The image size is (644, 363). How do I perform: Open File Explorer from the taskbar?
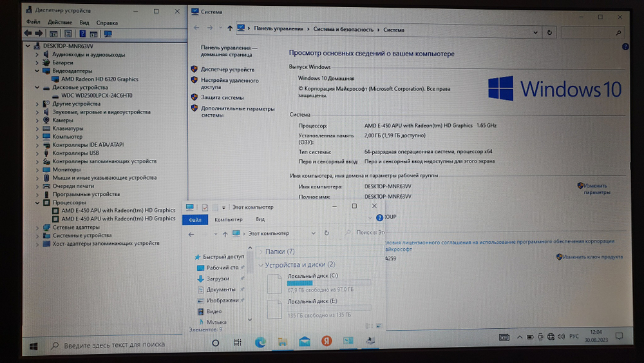tap(283, 342)
